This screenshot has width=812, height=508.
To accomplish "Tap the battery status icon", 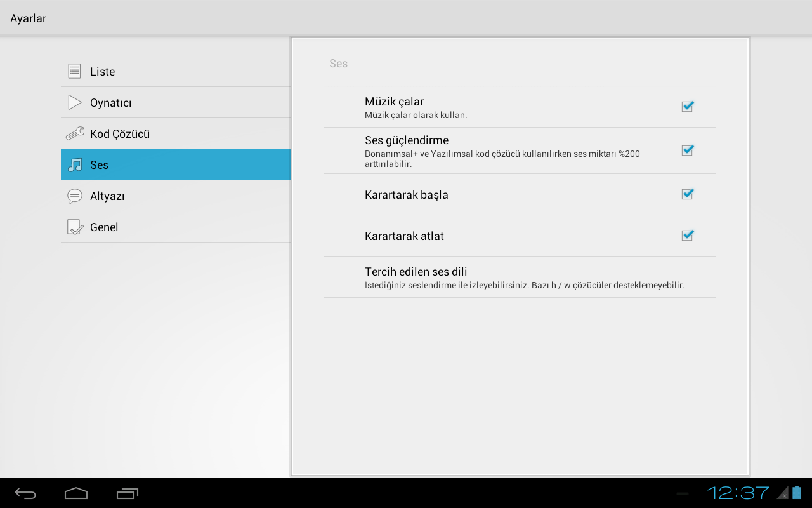I will click(797, 493).
